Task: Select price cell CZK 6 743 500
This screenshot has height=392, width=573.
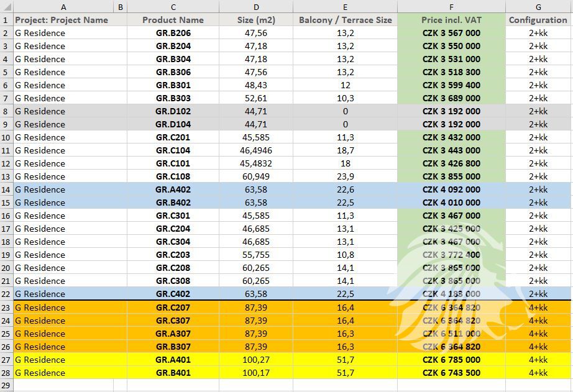Action: coord(451,373)
